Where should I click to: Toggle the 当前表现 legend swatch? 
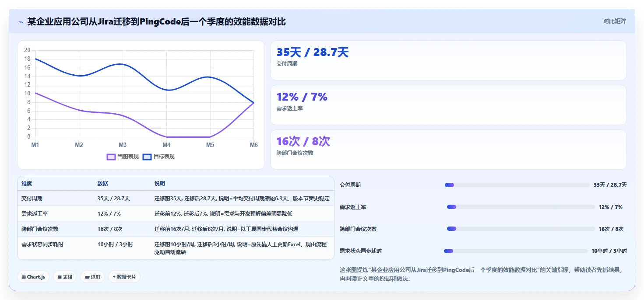(x=111, y=157)
